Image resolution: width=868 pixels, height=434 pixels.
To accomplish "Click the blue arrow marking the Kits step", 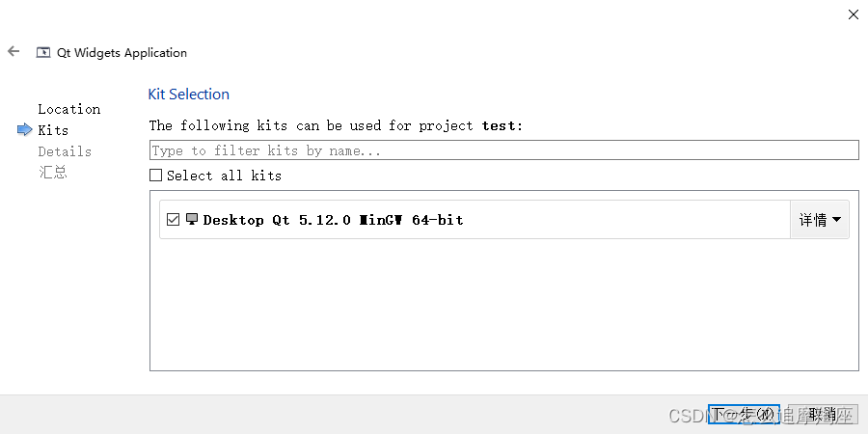I will pos(25,129).
